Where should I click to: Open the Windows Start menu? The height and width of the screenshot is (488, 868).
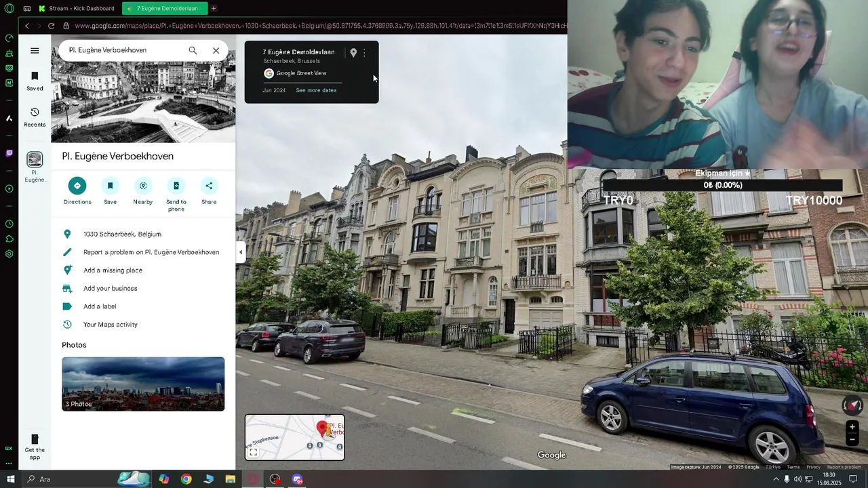pos(11,479)
